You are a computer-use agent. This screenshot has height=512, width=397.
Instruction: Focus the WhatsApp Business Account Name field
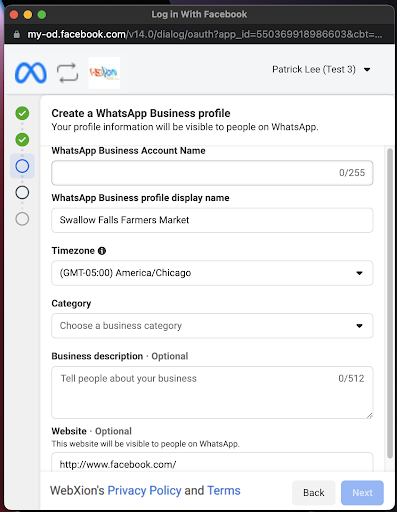tap(212, 173)
